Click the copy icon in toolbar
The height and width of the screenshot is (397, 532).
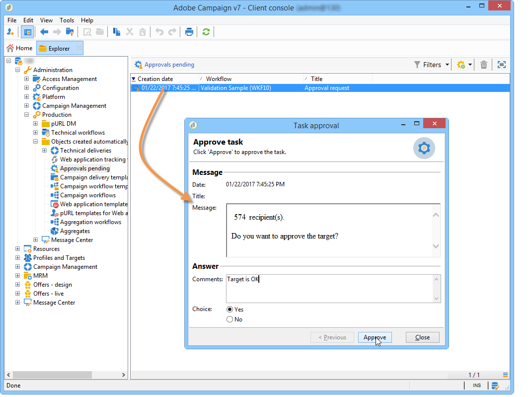(116, 32)
